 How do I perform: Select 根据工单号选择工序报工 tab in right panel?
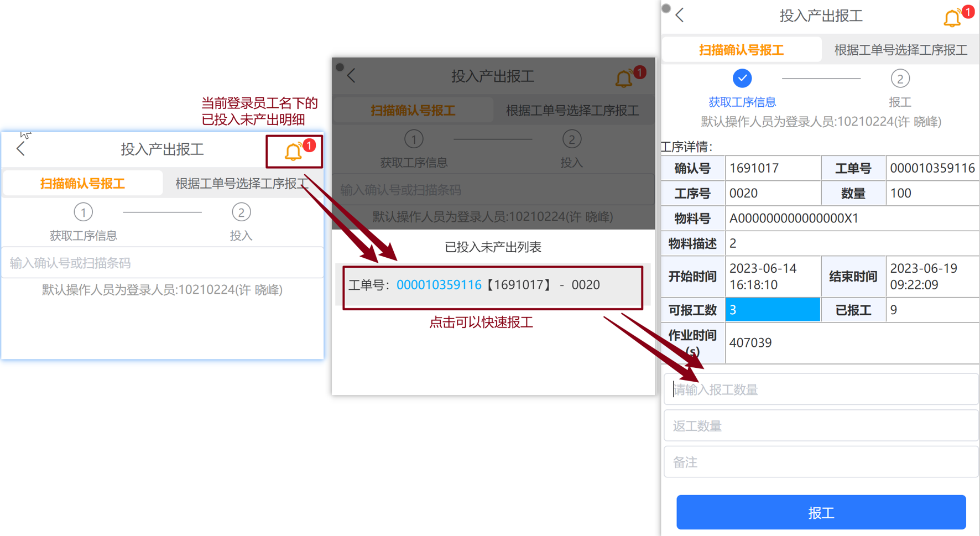click(901, 50)
